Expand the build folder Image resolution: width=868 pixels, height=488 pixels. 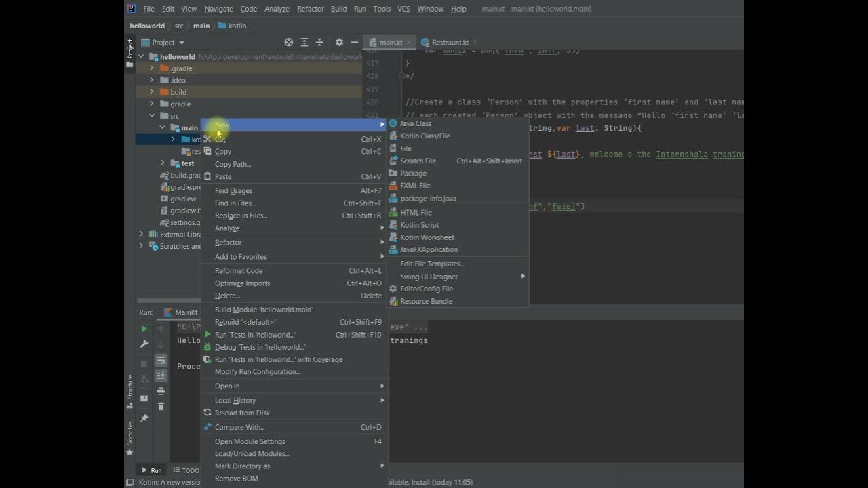pyautogui.click(x=152, y=92)
